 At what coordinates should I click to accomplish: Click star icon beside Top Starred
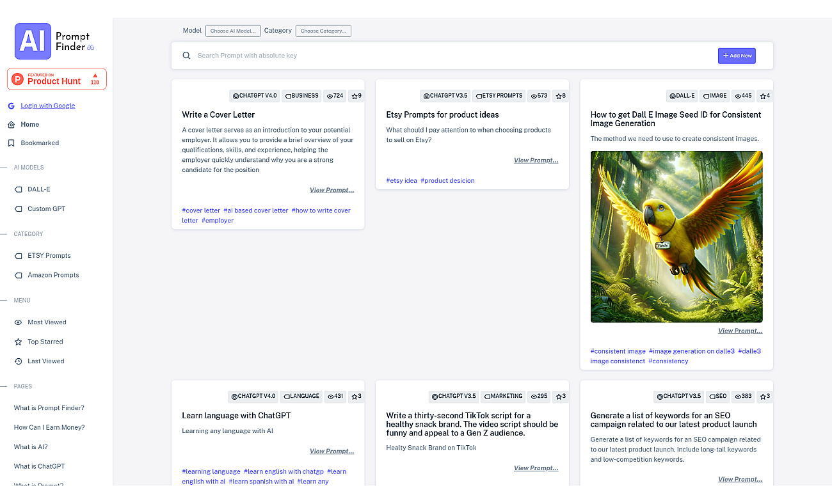click(x=18, y=342)
